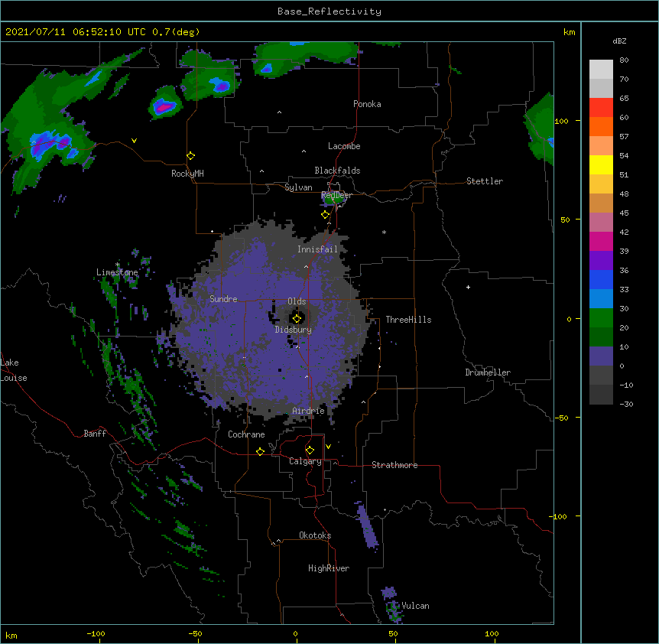Click the yellow v marker northwest of RockyMH
Image resolution: width=659 pixels, height=644 pixels.
(134, 141)
